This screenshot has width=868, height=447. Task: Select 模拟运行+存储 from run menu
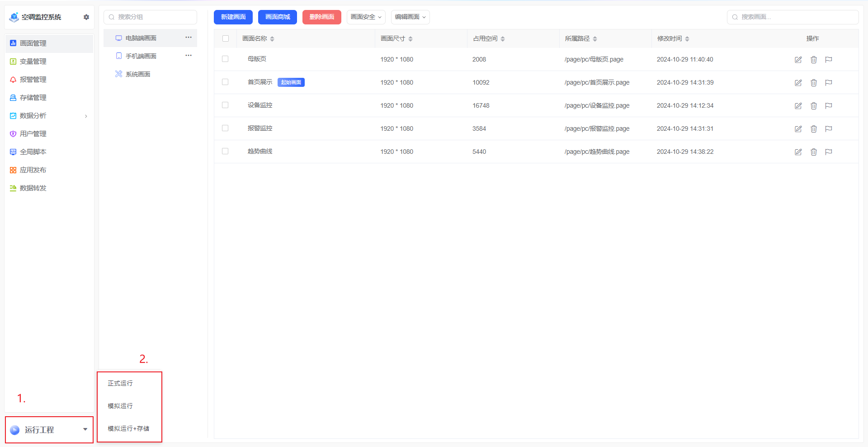(128, 428)
